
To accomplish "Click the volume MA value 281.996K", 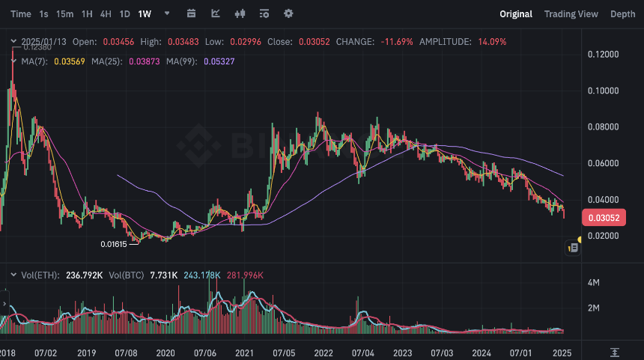I will (x=245, y=275).
